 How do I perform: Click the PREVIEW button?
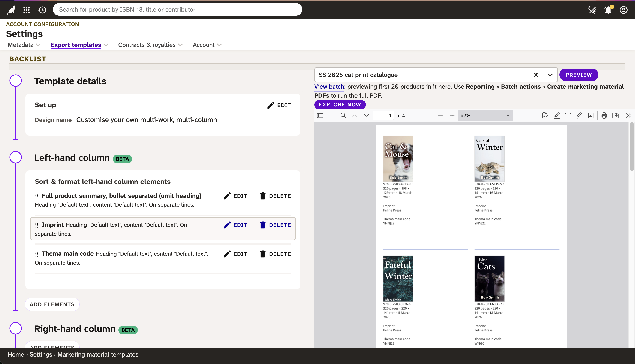click(578, 75)
